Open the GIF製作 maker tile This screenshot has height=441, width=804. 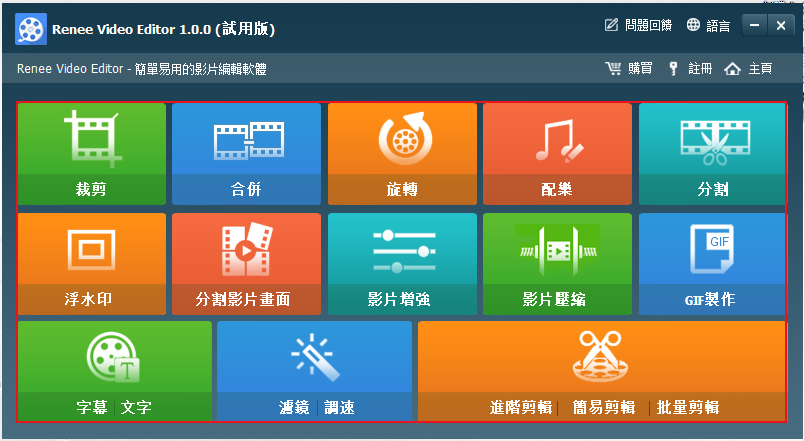pyautogui.click(x=712, y=264)
